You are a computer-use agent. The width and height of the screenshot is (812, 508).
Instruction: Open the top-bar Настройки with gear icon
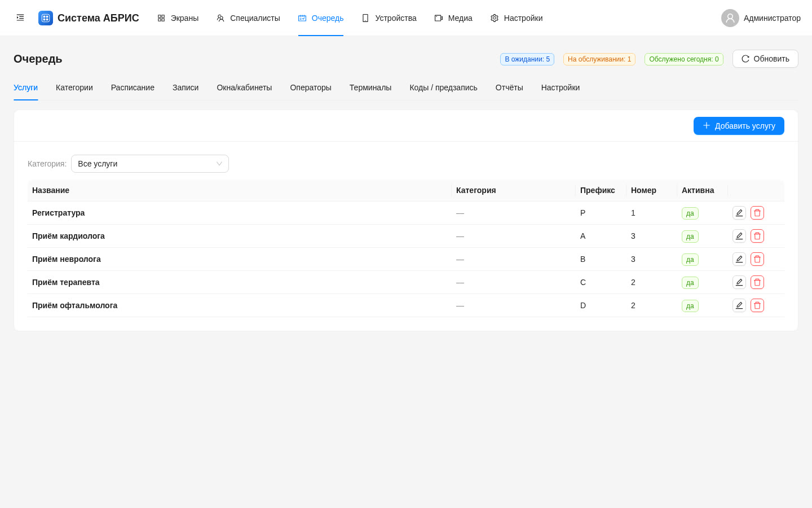[x=517, y=18]
